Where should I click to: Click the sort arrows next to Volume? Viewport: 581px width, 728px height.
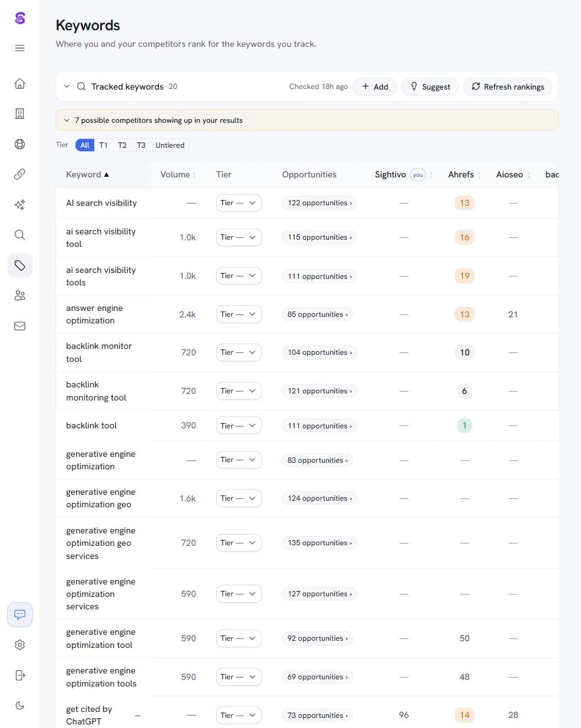tap(194, 174)
